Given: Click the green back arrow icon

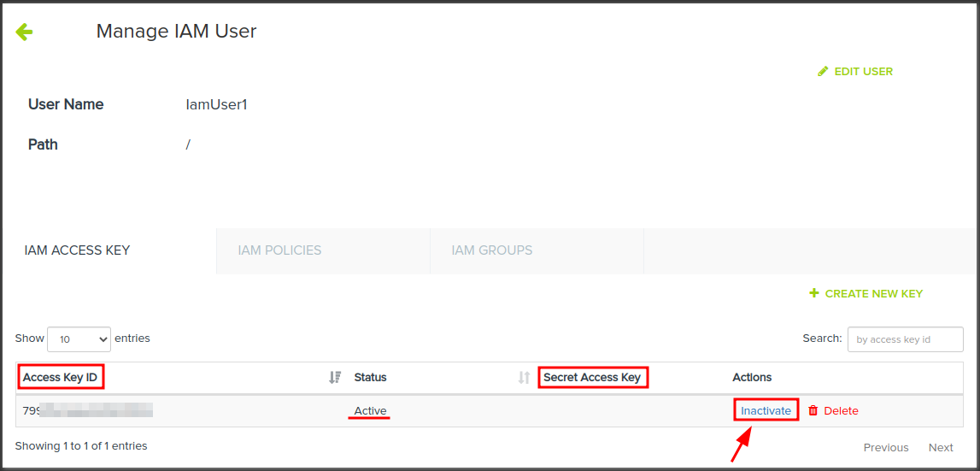Looking at the screenshot, I should point(24,32).
